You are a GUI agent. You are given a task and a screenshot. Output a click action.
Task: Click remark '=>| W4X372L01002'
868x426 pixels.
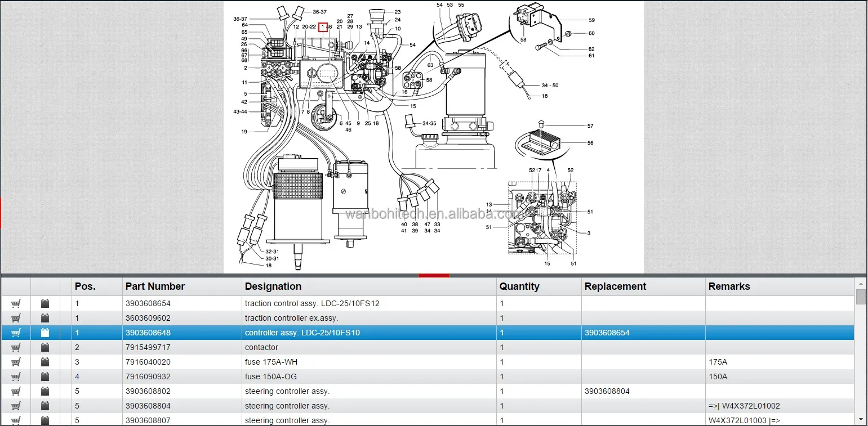pyautogui.click(x=744, y=406)
